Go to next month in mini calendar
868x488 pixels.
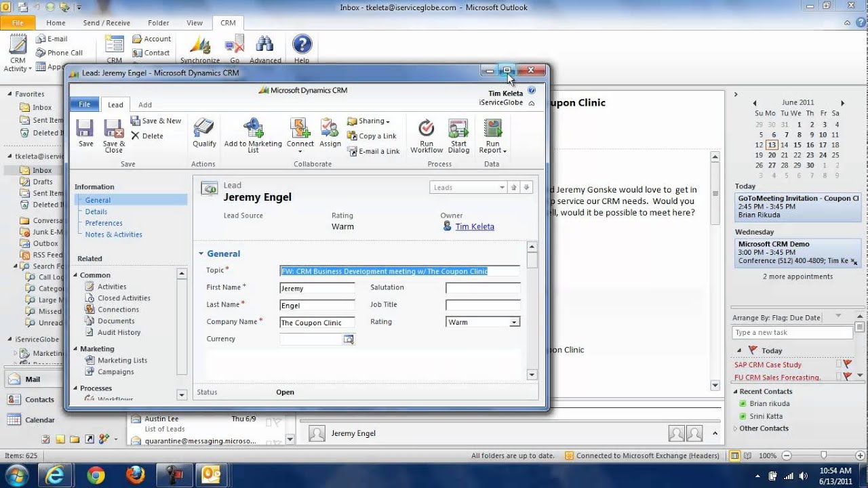(843, 103)
